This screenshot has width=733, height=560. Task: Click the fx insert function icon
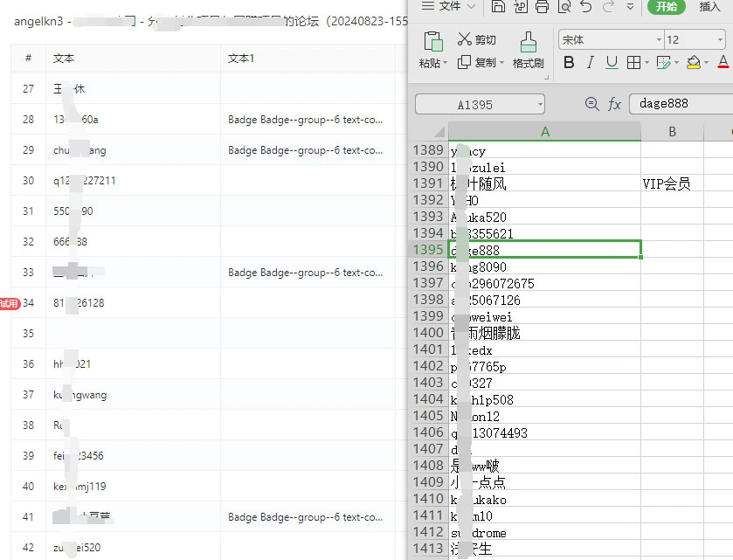[614, 104]
